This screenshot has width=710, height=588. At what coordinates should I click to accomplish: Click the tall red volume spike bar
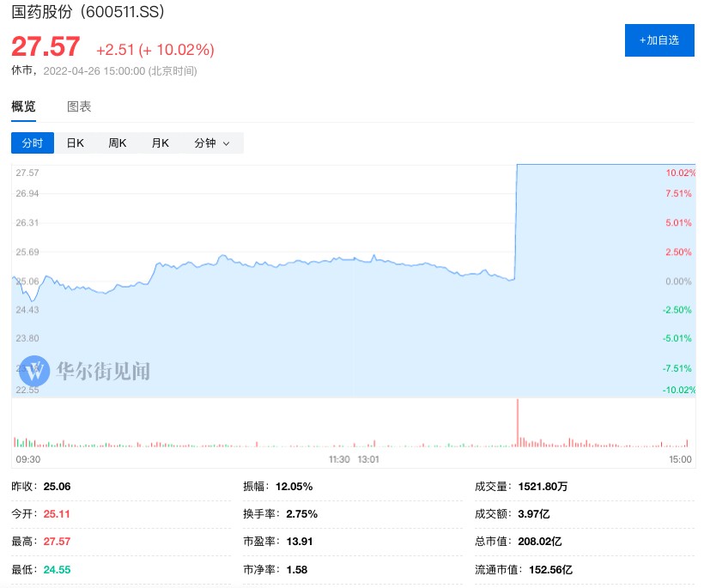point(518,423)
